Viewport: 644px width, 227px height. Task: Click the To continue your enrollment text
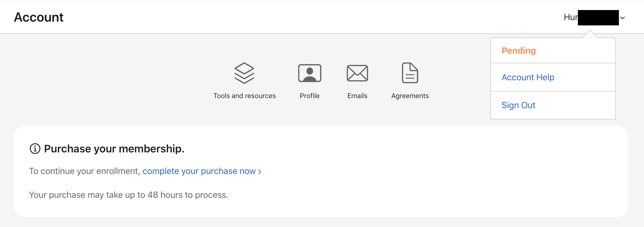coord(84,171)
